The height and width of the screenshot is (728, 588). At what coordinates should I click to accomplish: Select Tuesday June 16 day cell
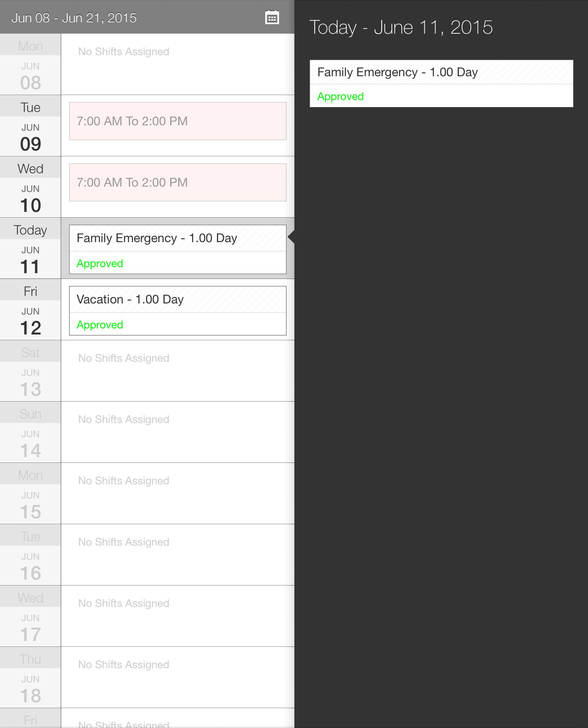coord(30,555)
